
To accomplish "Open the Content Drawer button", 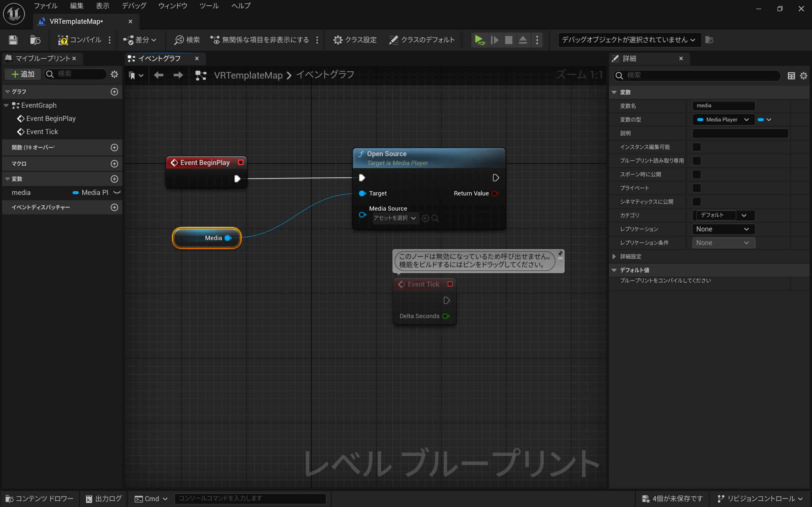I will (40, 499).
